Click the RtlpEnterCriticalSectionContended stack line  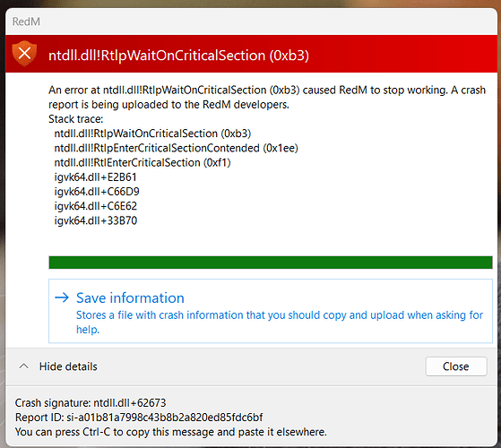click(176, 148)
